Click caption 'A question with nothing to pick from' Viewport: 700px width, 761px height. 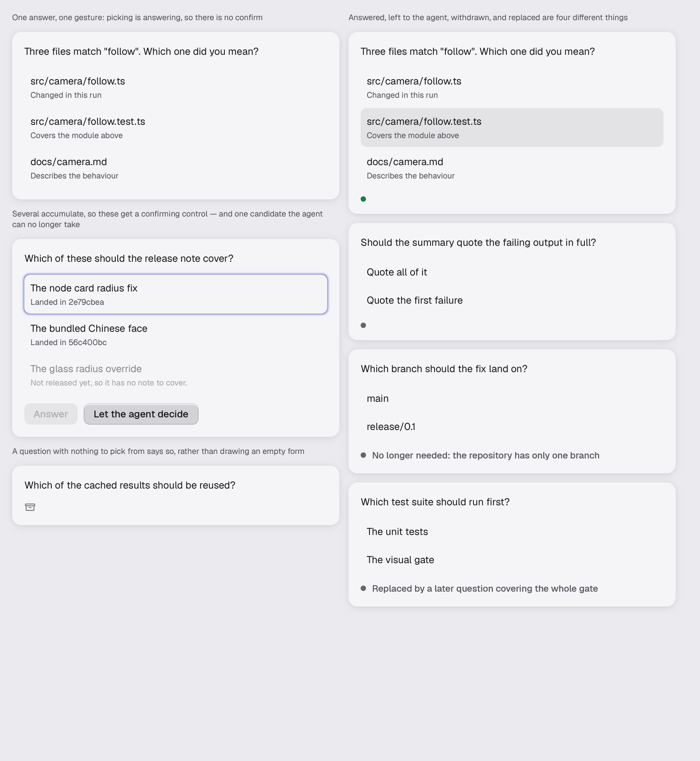pyautogui.click(x=158, y=451)
